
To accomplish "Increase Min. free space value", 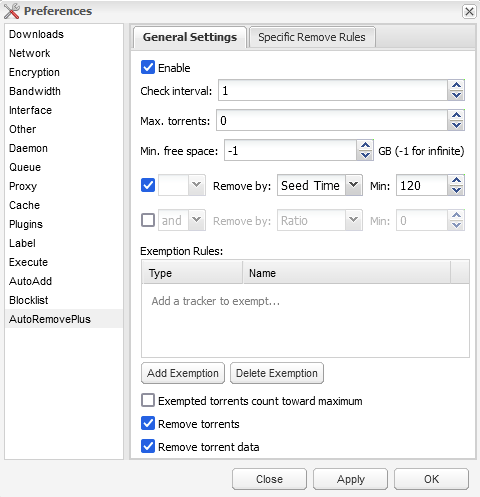I will 365,145.
